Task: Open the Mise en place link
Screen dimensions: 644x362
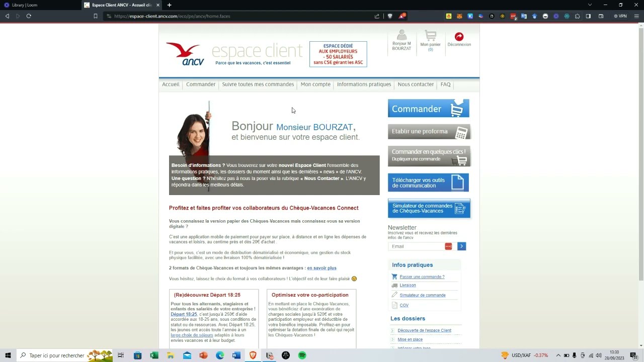Action: 410,340
